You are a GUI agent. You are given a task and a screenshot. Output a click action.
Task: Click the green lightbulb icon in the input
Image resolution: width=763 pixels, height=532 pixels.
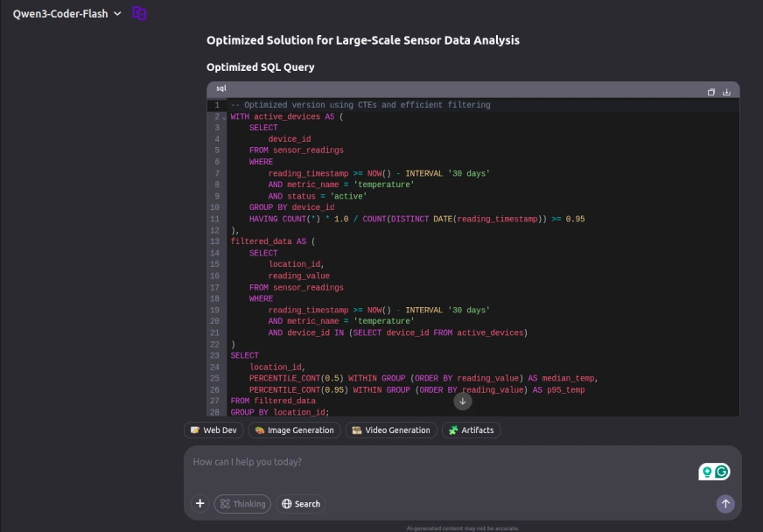click(x=707, y=472)
